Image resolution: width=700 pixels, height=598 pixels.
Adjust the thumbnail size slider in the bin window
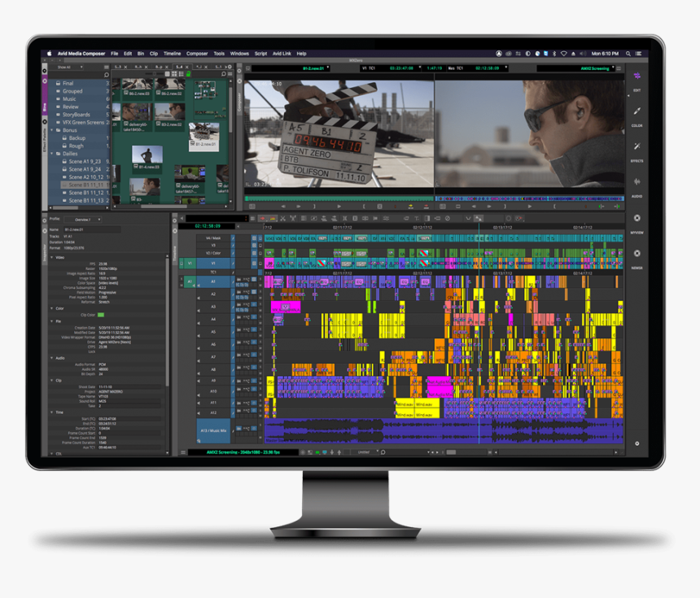154,73
